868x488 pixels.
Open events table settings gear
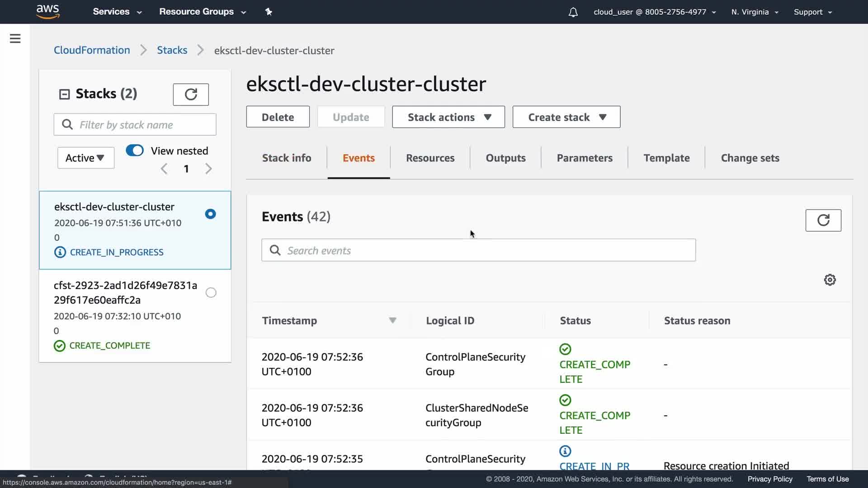pyautogui.click(x=830, y=280)
